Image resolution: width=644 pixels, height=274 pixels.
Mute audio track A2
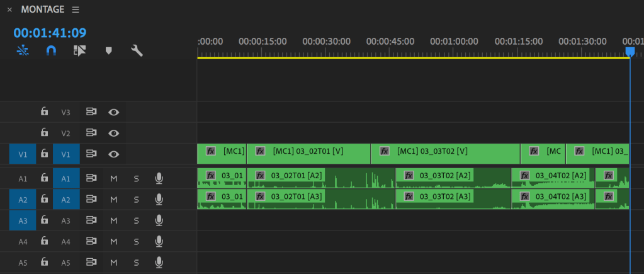tap(114, 200)
